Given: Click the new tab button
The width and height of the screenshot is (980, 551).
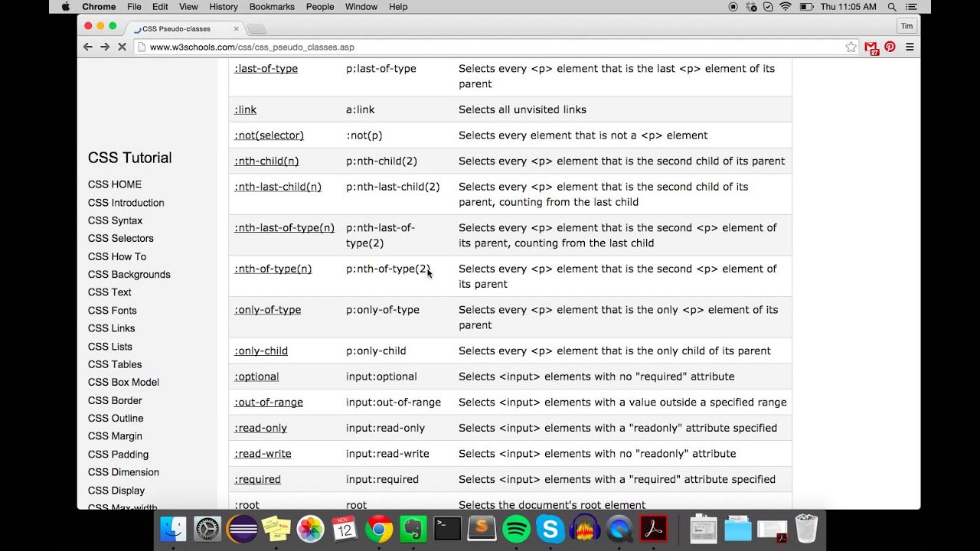Looking at the screenshot, I should (256, 28).
